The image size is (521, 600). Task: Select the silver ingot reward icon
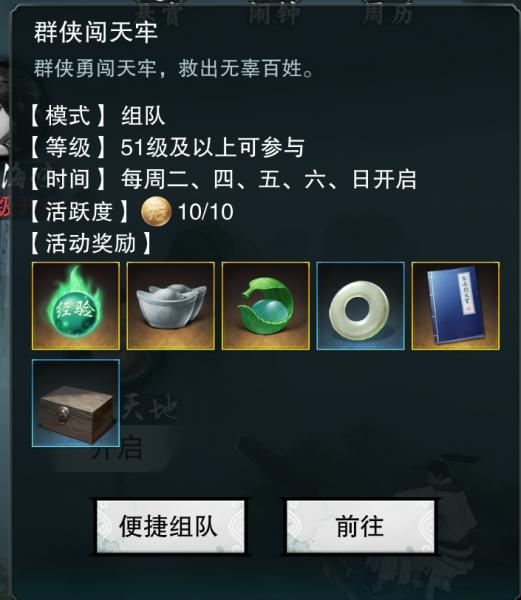[171, 306]
